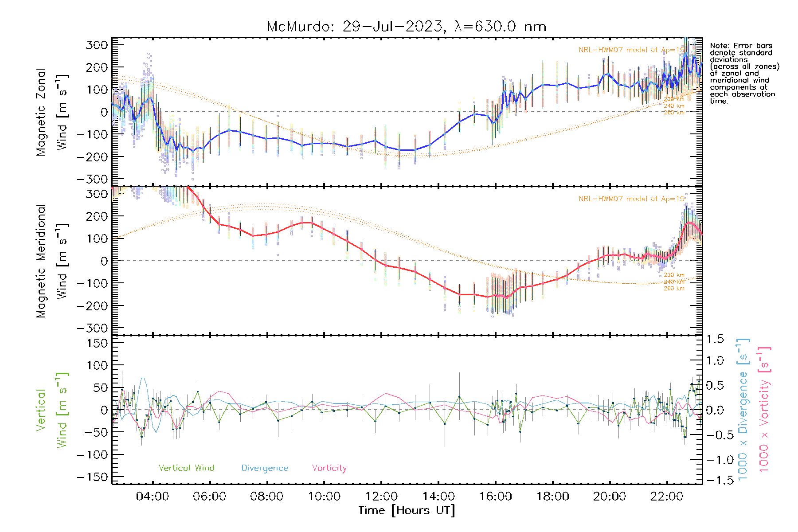798x532 pixels.
Task: Click the "1000 × Divergence" right axis label
Action: 743,410
